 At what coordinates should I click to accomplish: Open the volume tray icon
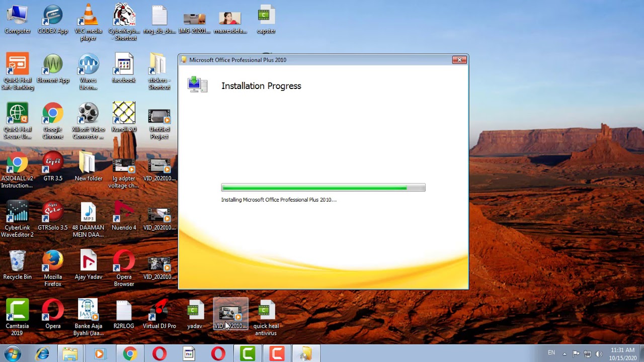[x=599, y=353]
